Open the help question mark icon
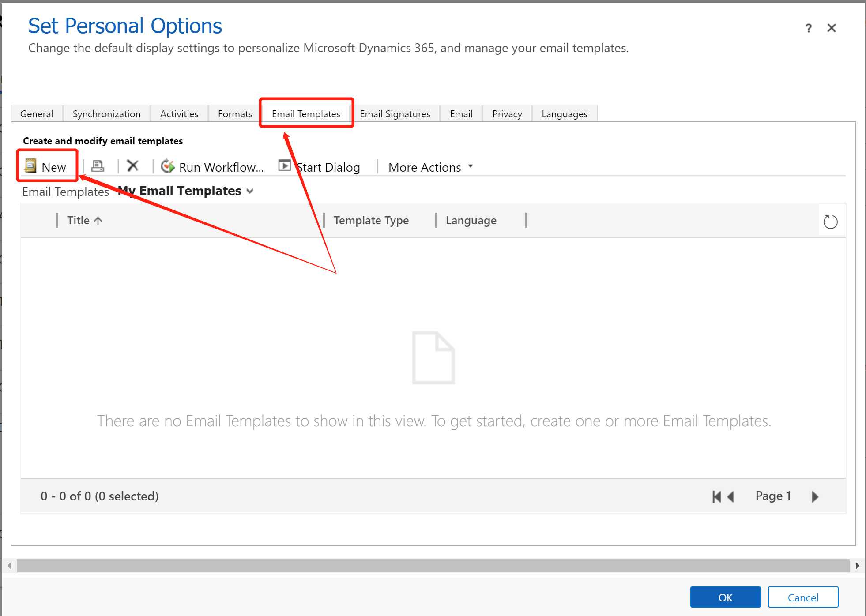The image size is (866, 616). point(808,28)
